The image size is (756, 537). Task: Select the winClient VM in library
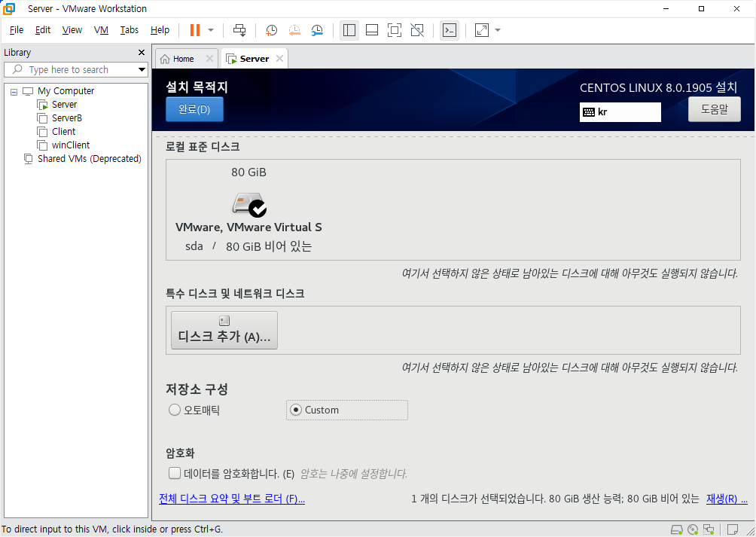click(70, 145)
